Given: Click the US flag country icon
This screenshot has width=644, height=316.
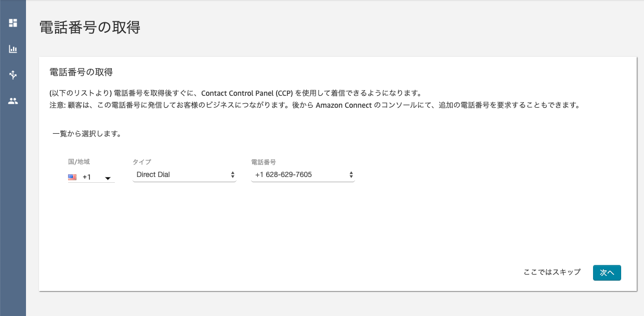Looking at the screenshot, I should coord(72,177).
